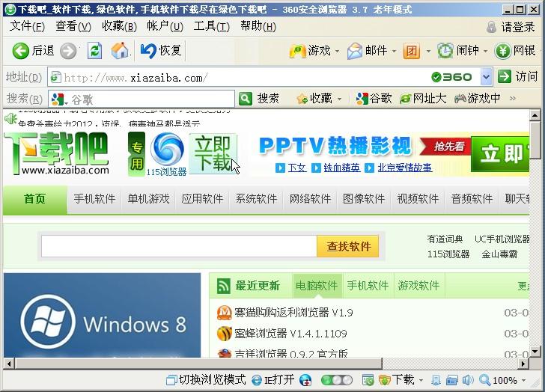Open the 网址大全 bookmark
The width and height of the screenshot is (545, 392).
(423, 99)
